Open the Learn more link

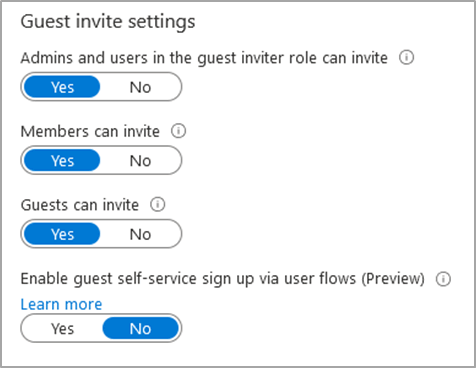pos(61,304)
